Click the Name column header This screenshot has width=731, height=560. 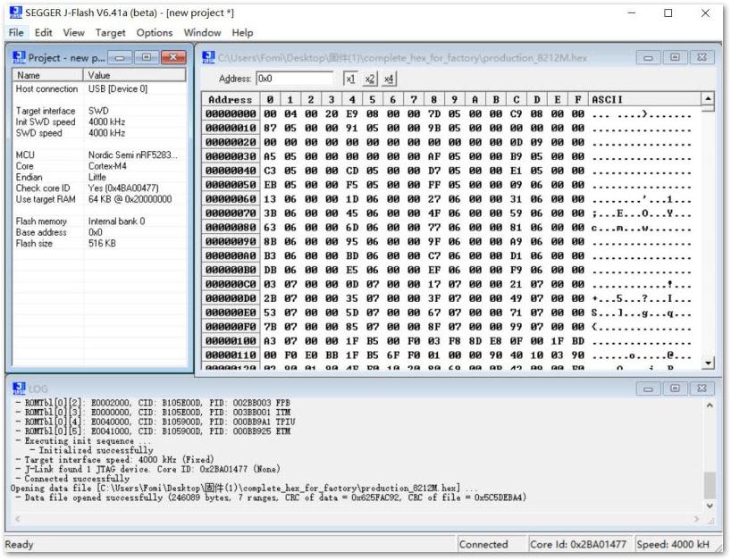point(47,75)
